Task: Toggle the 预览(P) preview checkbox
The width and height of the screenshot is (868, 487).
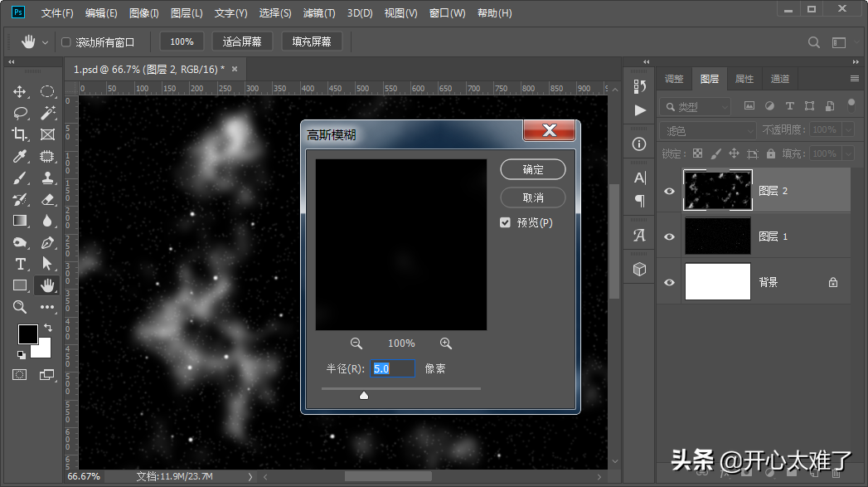Action: pos(505,222)
